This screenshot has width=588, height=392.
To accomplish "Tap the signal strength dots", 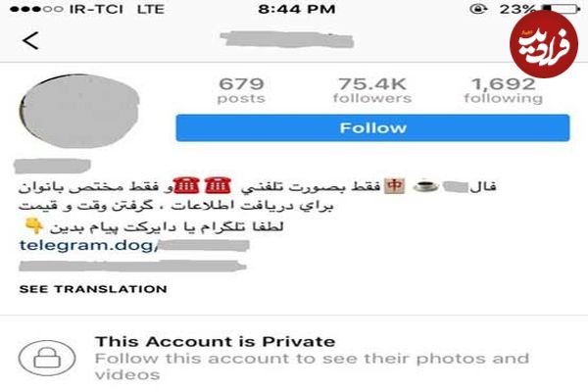I will tap(36, 9).
